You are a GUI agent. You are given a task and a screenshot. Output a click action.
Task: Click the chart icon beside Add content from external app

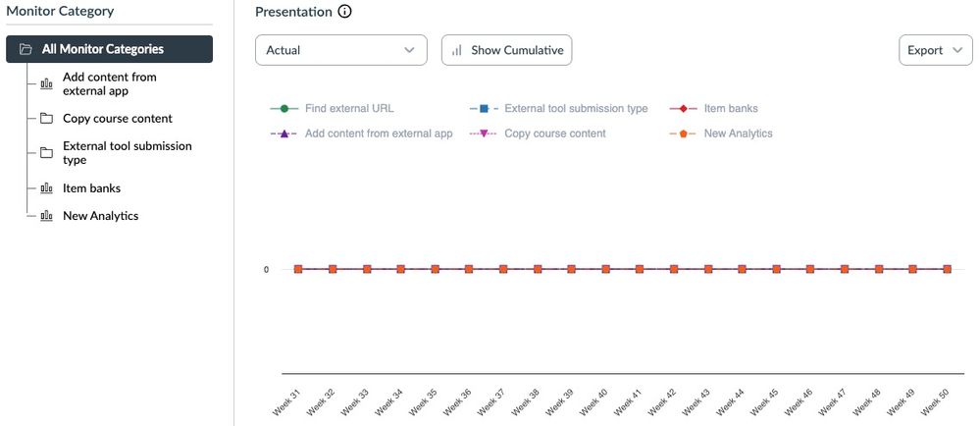[46, 83]
